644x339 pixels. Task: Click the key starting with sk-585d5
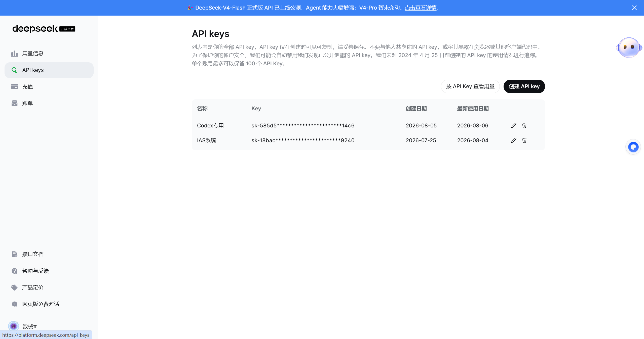[303, 126]
